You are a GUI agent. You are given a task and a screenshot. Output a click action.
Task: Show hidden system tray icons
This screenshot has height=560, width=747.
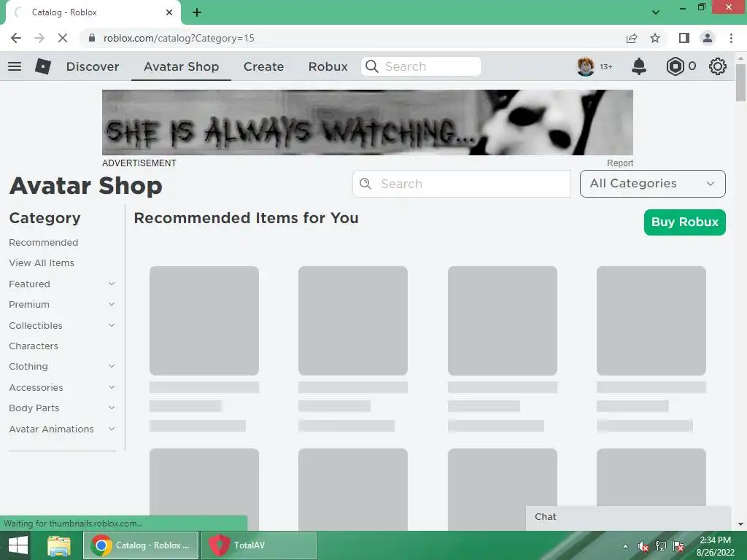[625, 546]
